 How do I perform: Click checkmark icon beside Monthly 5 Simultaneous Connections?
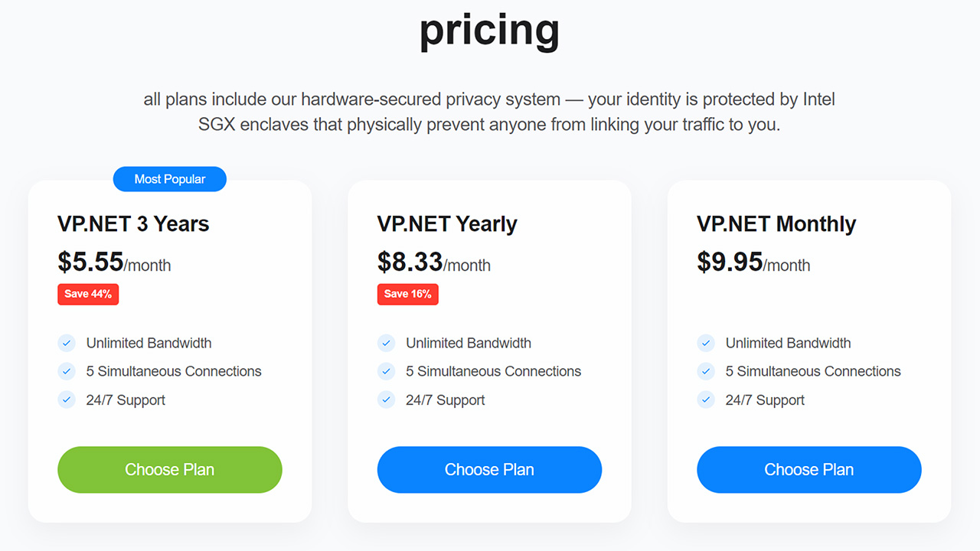click(706, 371)
